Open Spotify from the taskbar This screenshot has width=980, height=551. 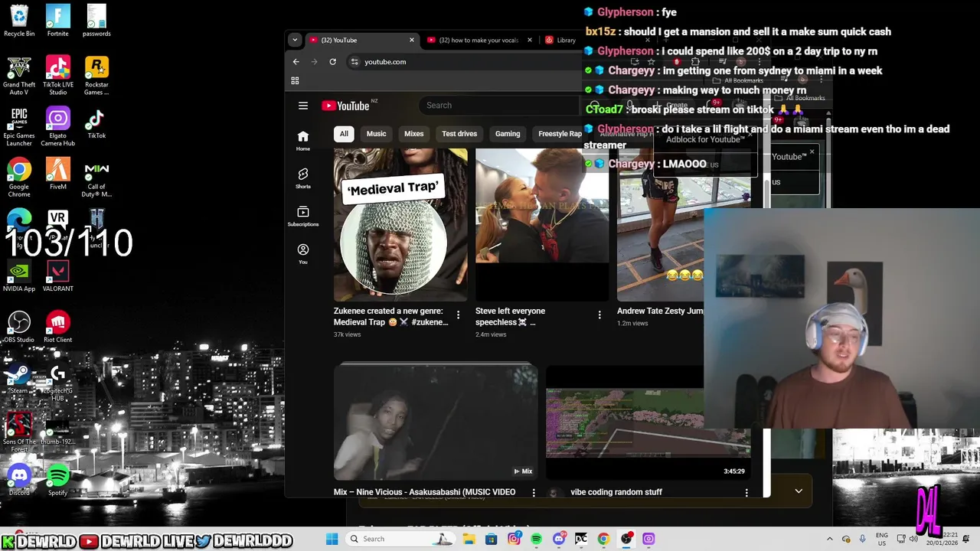click(x=536, y=539)
